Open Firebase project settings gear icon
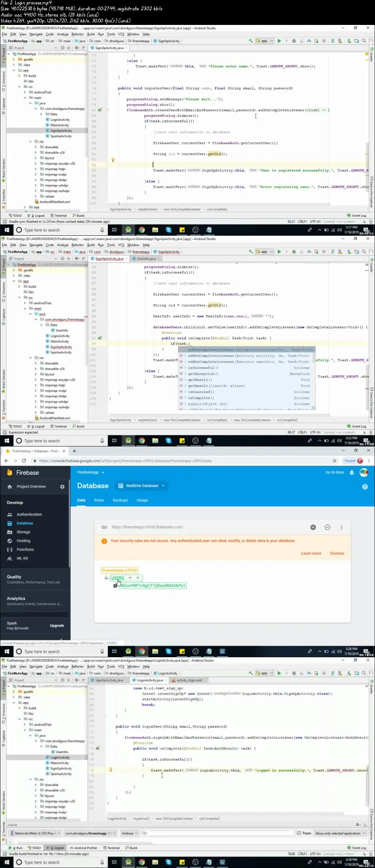Screen dimensions: 375x868 click(x=62, y=486)
